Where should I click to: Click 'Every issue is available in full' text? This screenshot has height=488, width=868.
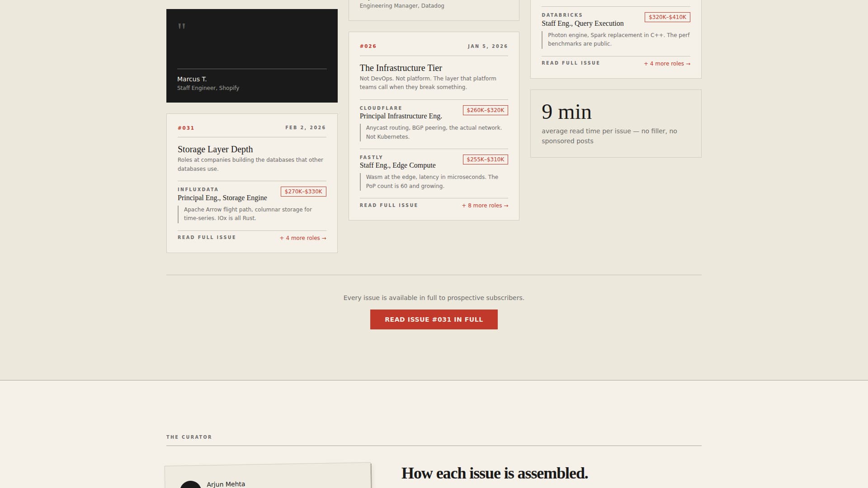[x=434, y=298]
